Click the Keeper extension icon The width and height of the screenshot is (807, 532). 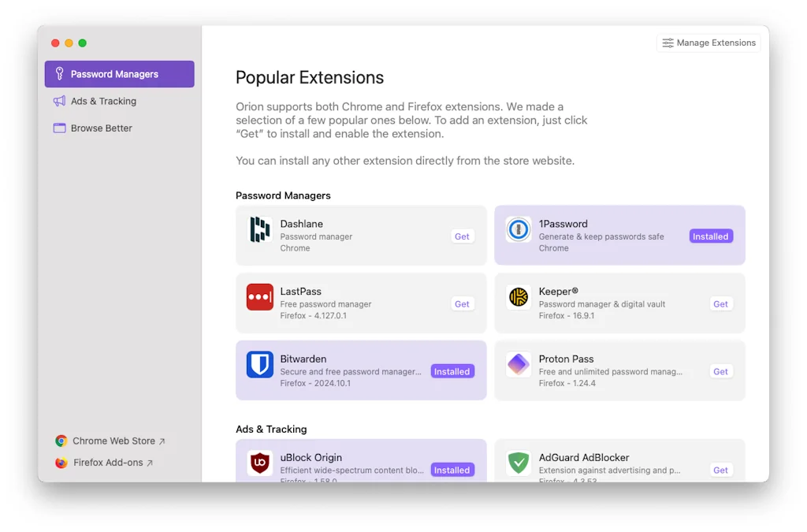[x=519, y=298]
